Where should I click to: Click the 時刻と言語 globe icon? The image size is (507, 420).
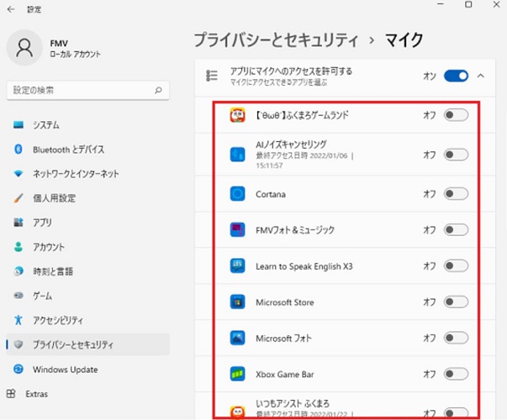[x=18, y=271]
